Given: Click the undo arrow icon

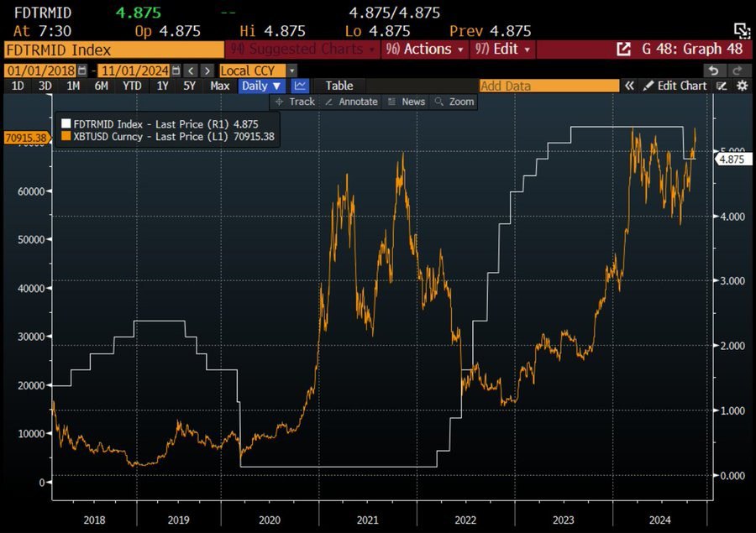Looking at the screenshot, I should (x=713, y=71).
